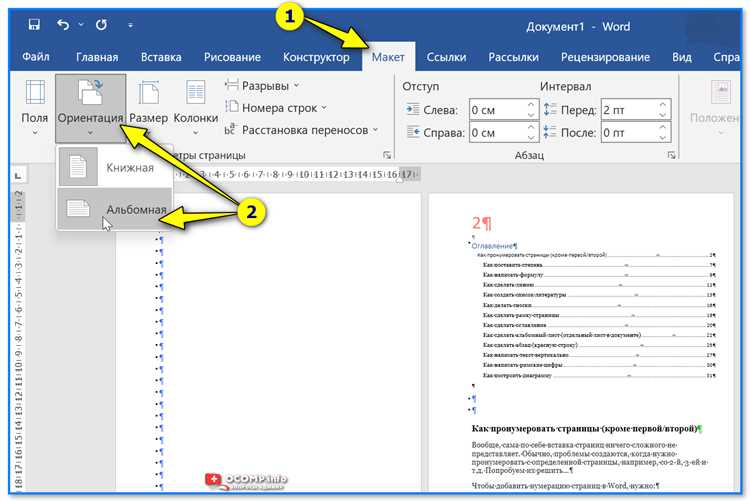This screenshot has width=750, height=502.
Task: Click the horizontal ruler
Action: [297, 175]
